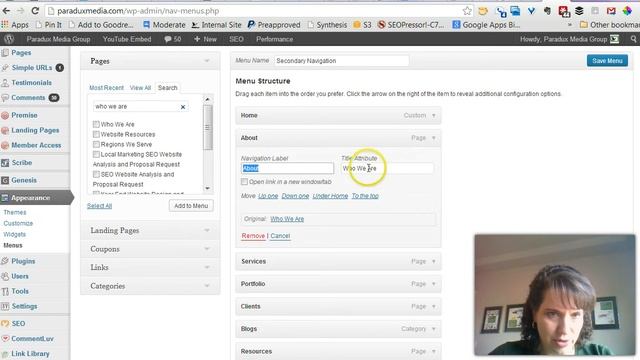Move About item Up one
This screenshot has height=360, width=640.
coord(268,196)
